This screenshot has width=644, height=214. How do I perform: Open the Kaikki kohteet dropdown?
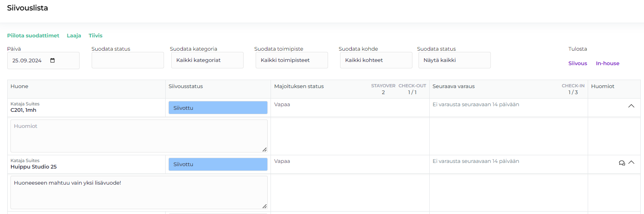[x=376, y=60]
